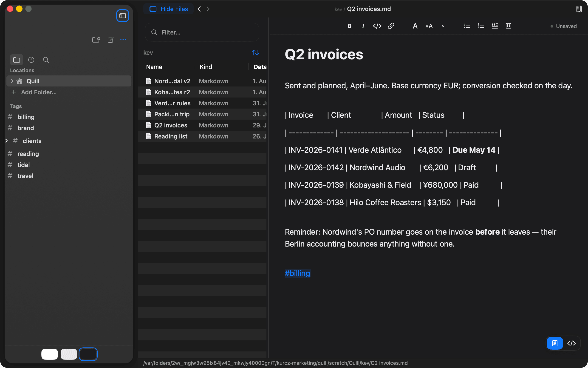Open the Nord...dal v2 file
This screenshot has height=368, width=588.
pos(202,81)
